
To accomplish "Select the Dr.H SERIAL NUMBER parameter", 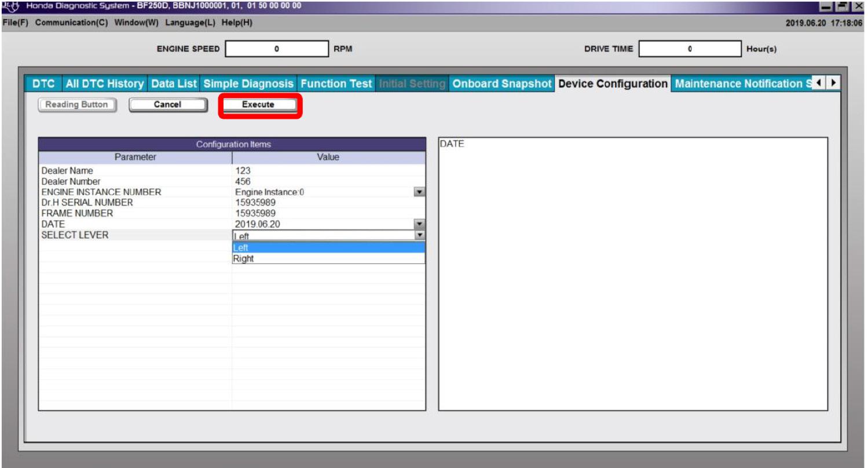I will pos(87,203).
